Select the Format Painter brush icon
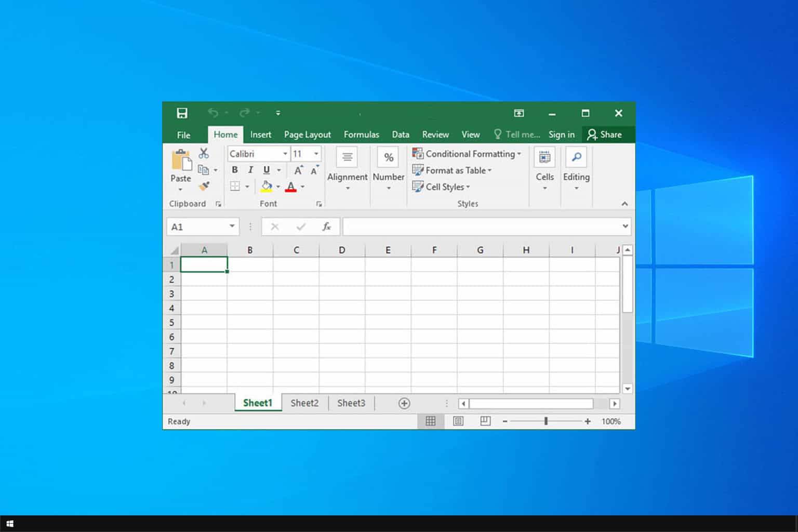798x532 pixels. [204, 186]
